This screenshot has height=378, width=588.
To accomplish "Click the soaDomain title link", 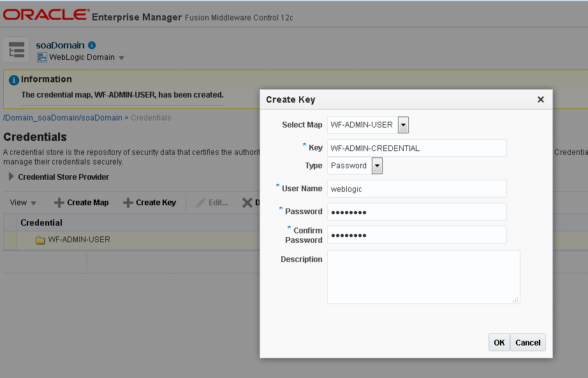I will 60,45.
